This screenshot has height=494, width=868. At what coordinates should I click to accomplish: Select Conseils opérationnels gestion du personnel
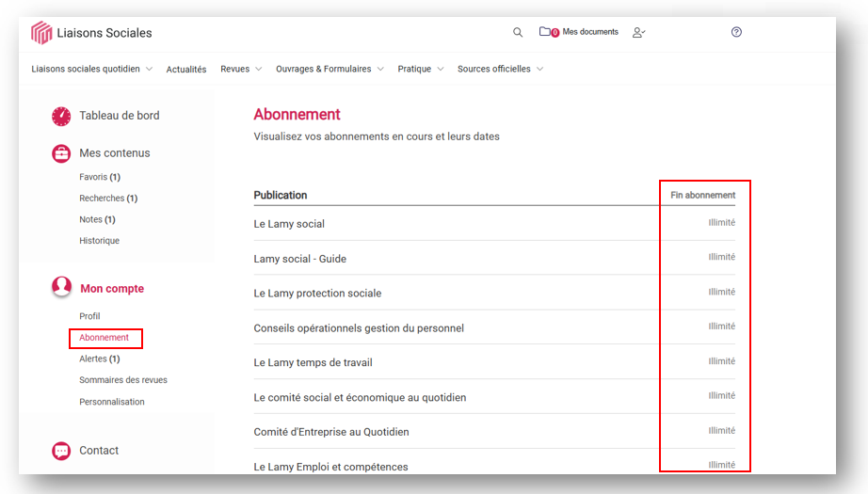(494, 327)
